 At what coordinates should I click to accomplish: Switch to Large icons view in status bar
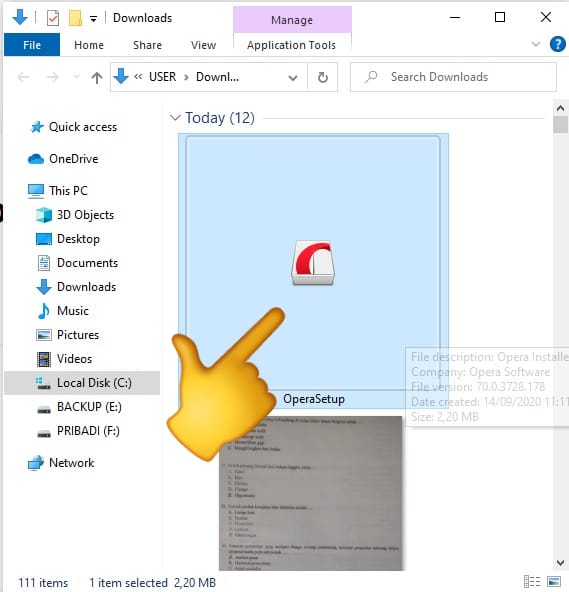554,582
